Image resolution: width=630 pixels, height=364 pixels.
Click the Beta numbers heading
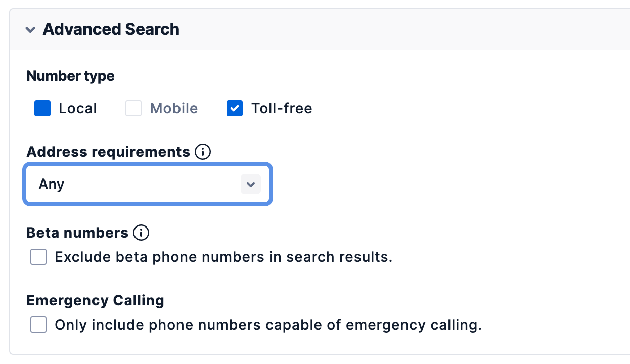coord(77,233)
